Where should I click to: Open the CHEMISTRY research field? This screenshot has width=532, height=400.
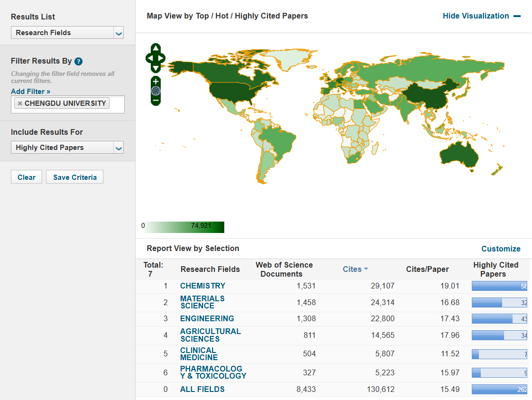[202, 286]
